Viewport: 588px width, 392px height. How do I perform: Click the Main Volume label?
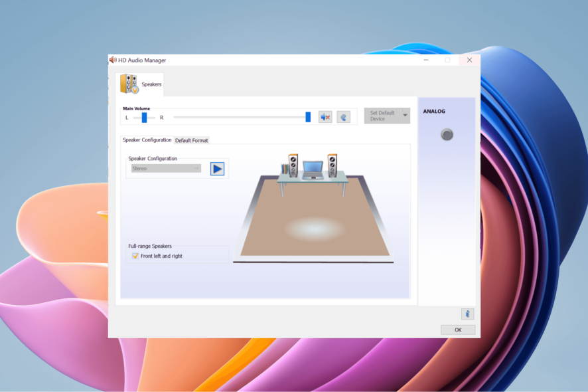pyautogui.click(x=137, y=108)
